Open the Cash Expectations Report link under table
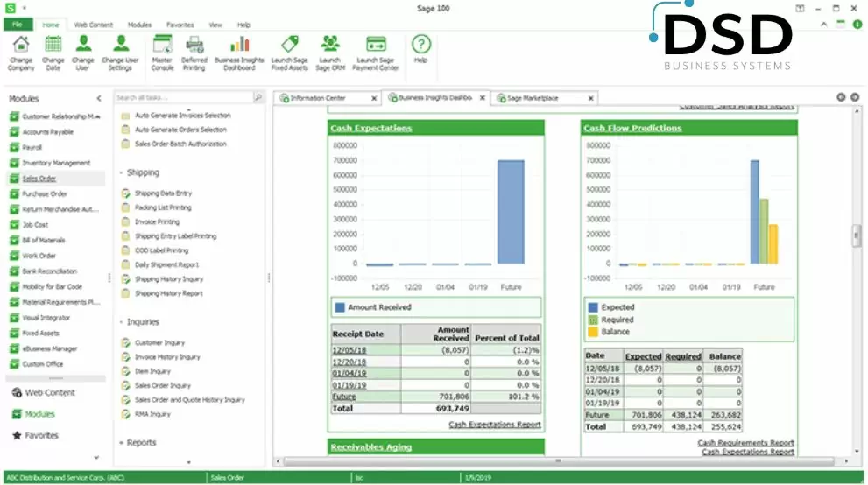This screenshot has width=868, height=485. point(494,425)
